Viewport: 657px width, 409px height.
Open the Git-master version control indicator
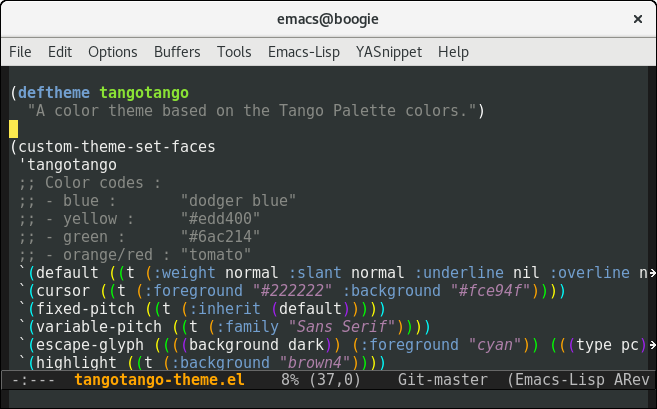coord(440,380)
